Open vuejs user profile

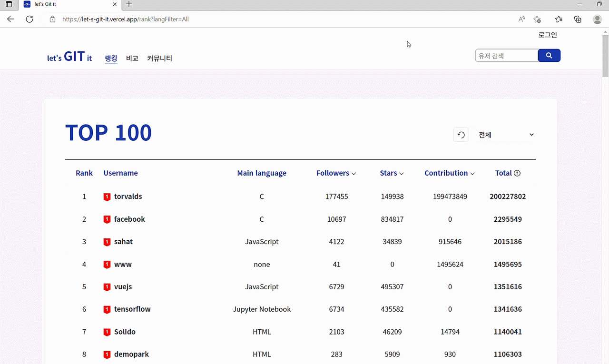click(x=123, y=287)
